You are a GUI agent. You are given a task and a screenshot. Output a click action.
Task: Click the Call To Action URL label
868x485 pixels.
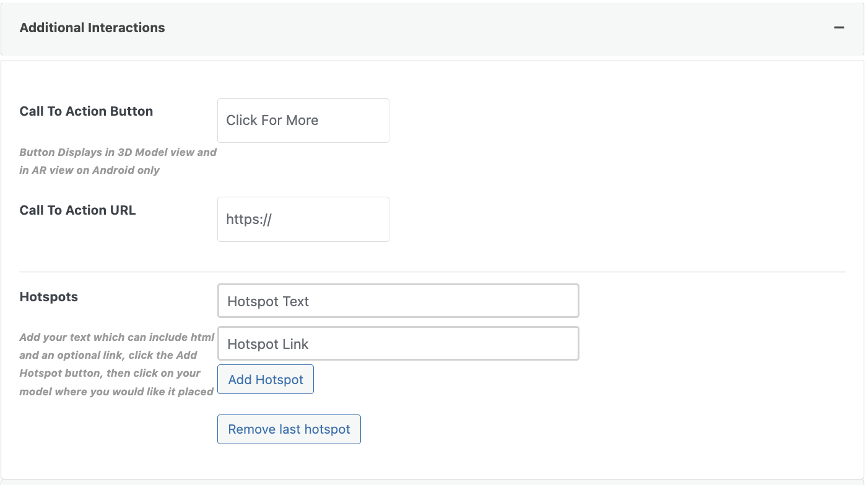click(77, 210)
